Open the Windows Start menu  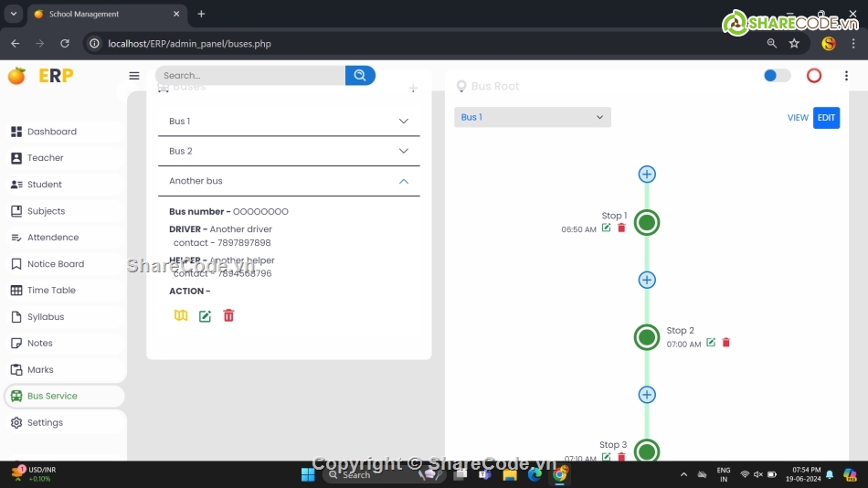(x=308, y=474)
